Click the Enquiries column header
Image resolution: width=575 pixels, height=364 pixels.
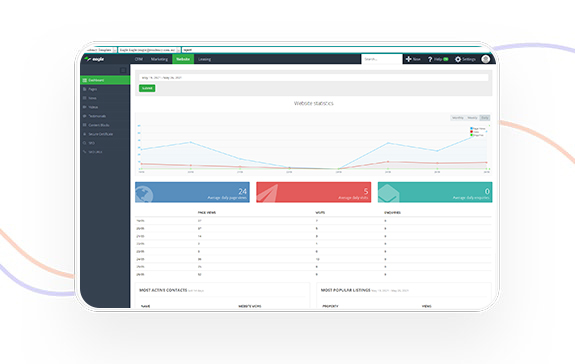(x=392, y=213)
